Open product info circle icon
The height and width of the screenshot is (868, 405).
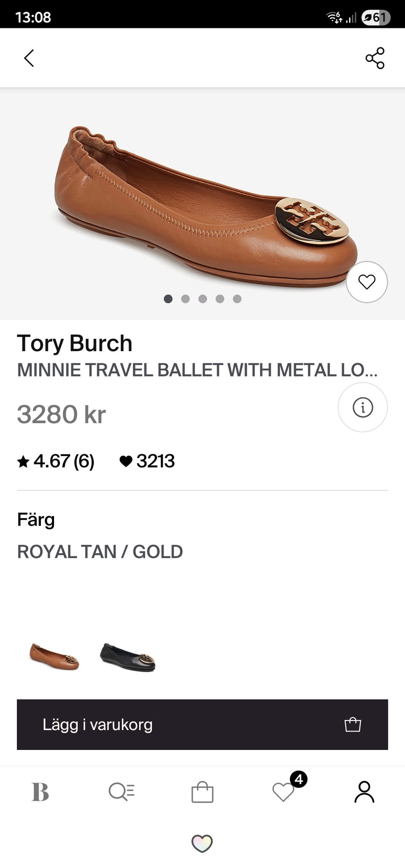tap(362, 407)
